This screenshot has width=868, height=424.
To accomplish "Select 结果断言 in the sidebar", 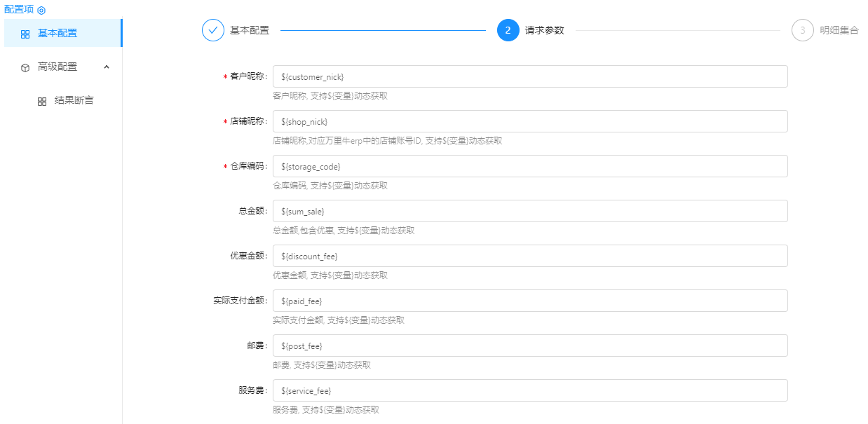I will [74, 100].
